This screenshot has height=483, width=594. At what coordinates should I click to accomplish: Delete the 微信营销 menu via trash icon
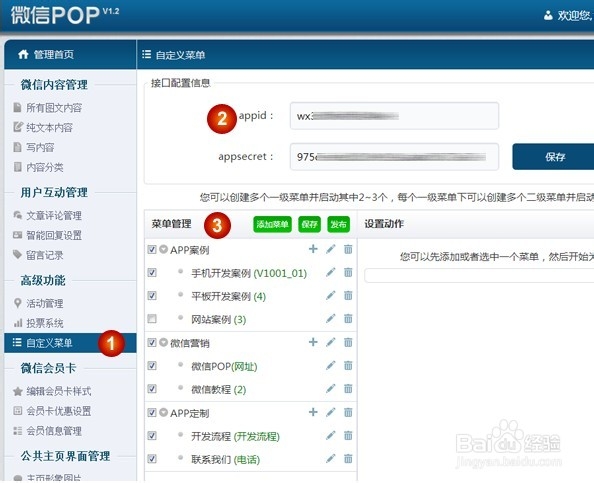348,342
